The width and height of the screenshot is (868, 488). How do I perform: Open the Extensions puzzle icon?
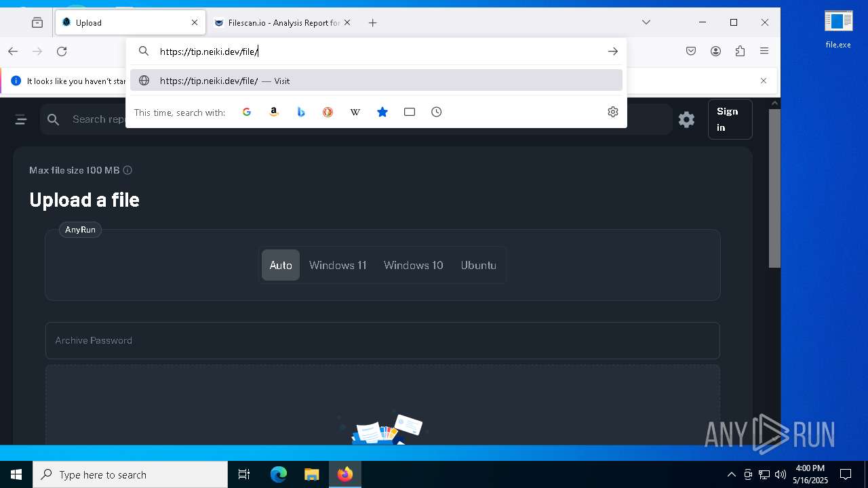(x=740, y=51)
